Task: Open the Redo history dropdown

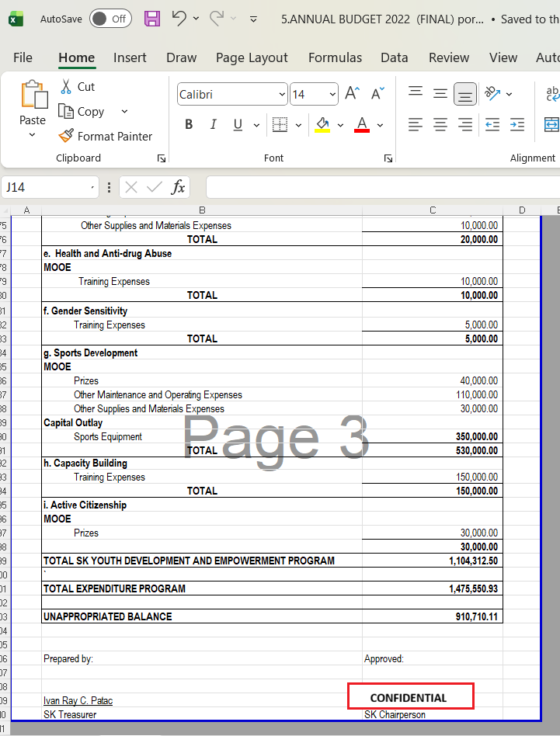Action: (x=233, y=19)
